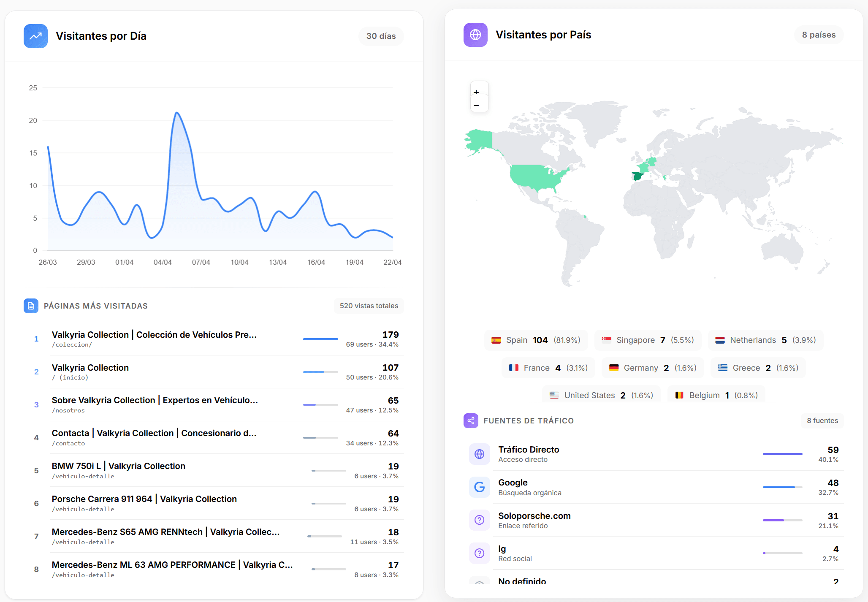The width and height of the screenshot is (868, 602).
Task: Select the Ig Red social source title
Action: click(x=502, y=549)
